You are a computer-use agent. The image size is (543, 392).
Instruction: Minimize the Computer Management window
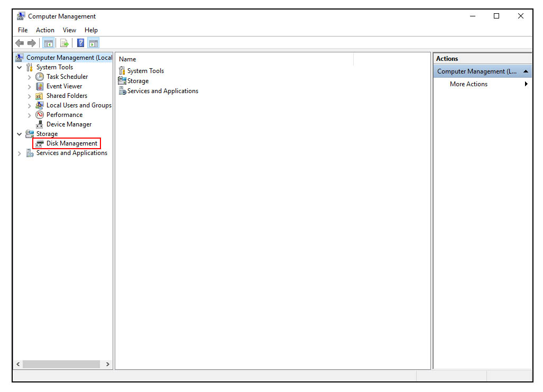[472, 16]
